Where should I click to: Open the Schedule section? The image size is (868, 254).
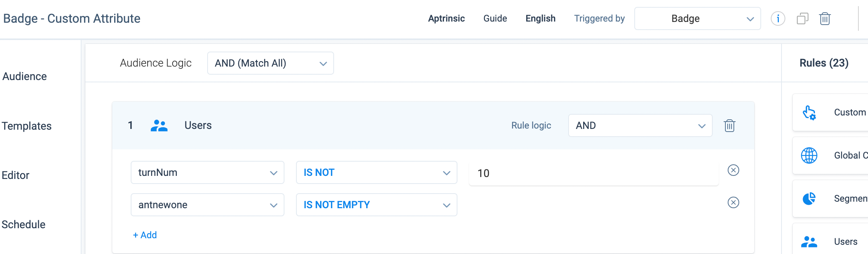pos(23,224)
